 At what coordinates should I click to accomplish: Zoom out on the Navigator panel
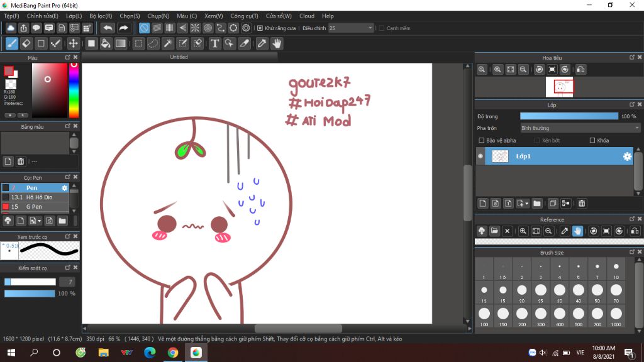(523, 69)
